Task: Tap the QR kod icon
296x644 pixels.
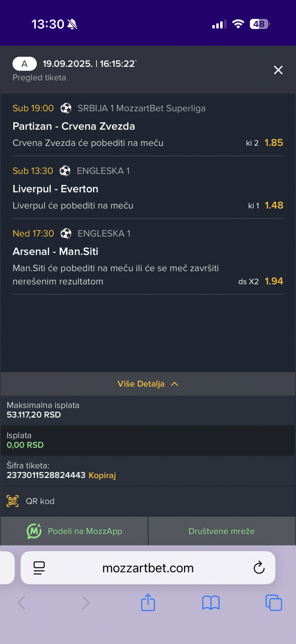Action: 13,501
